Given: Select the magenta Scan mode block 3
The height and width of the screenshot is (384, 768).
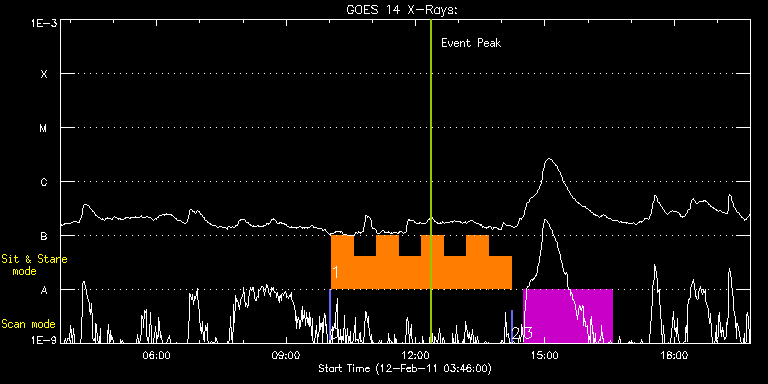Looking at the screenshot, I should (568, 316).
